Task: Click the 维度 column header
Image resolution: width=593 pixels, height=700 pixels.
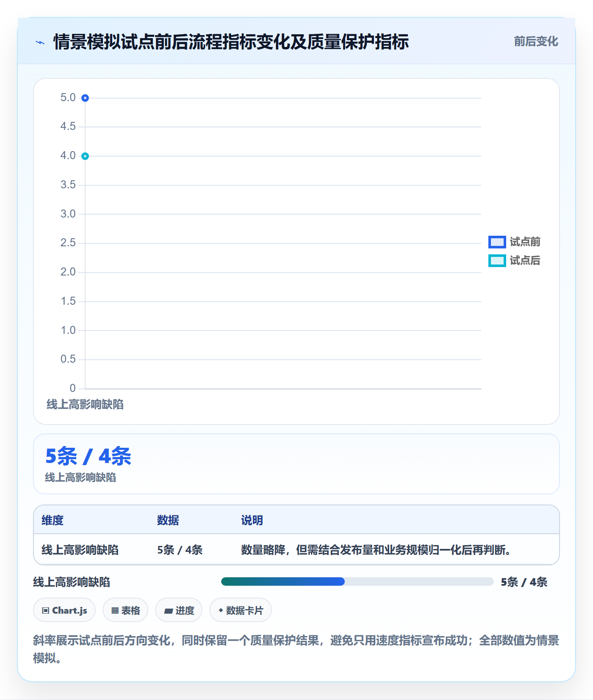Action: pyautogui.click(x=53, y=520)
